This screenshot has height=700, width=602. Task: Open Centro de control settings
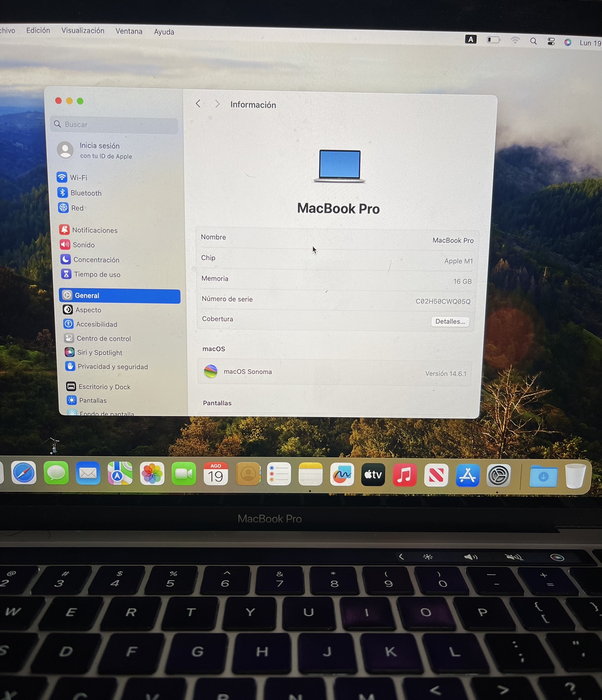click(x=97, y=338)
